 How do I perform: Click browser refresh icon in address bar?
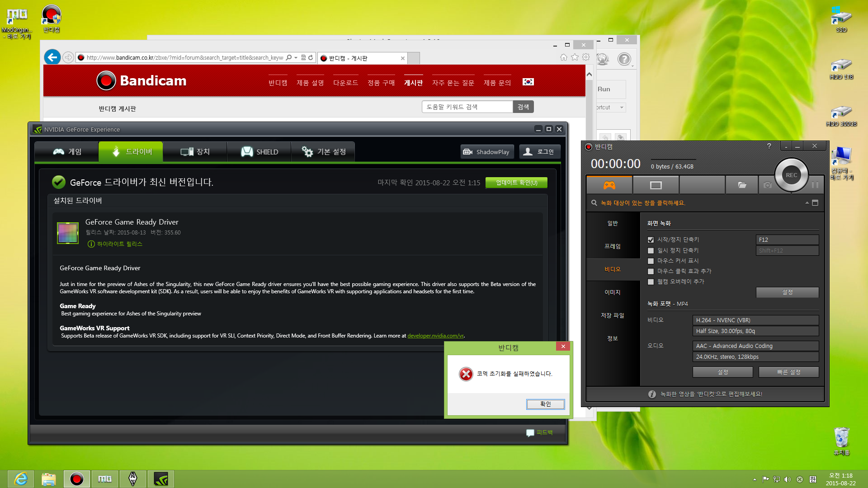(311, 58)
